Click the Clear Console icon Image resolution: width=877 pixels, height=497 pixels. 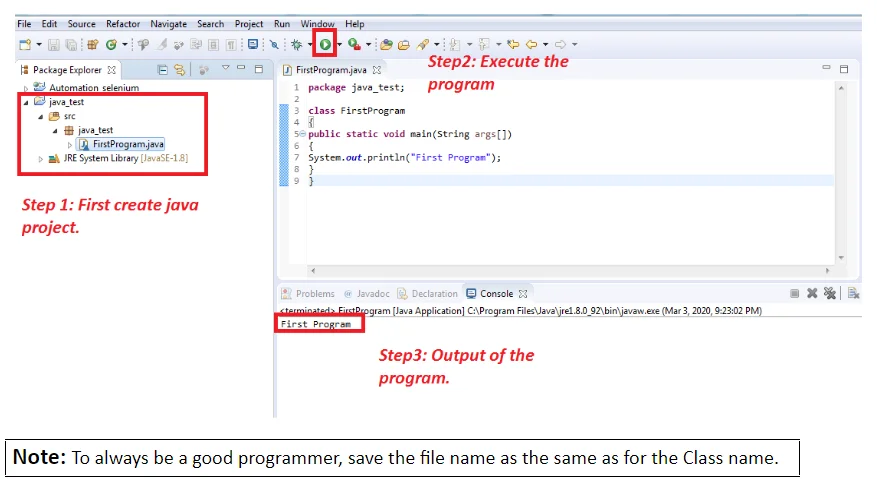point(854,293)
